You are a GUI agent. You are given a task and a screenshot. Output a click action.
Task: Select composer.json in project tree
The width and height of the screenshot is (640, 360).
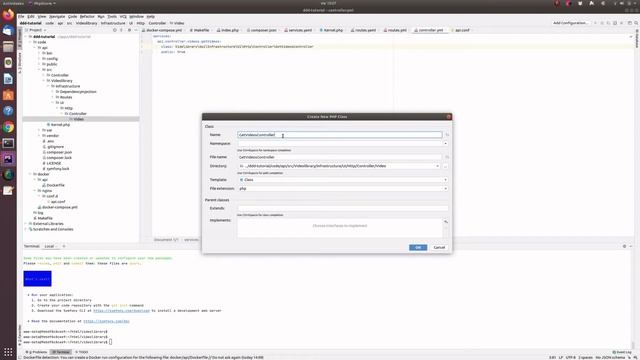[59, 152]
